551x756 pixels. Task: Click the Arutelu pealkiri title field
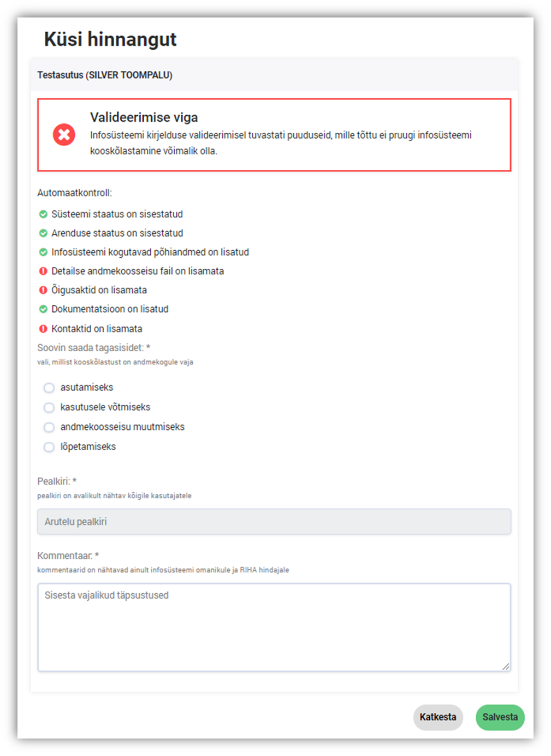point(274,522)
